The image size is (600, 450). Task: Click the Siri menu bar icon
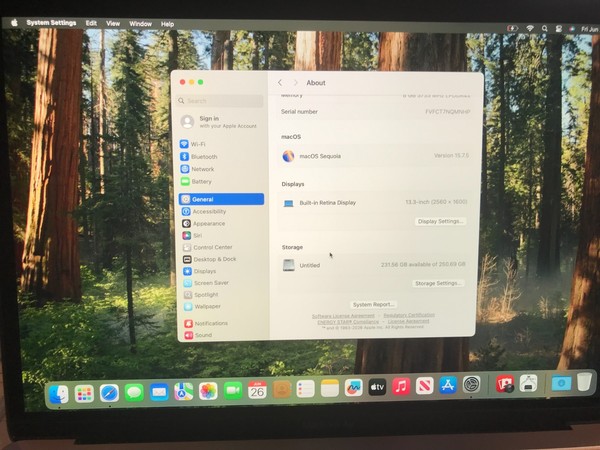[x=572, y=29]
